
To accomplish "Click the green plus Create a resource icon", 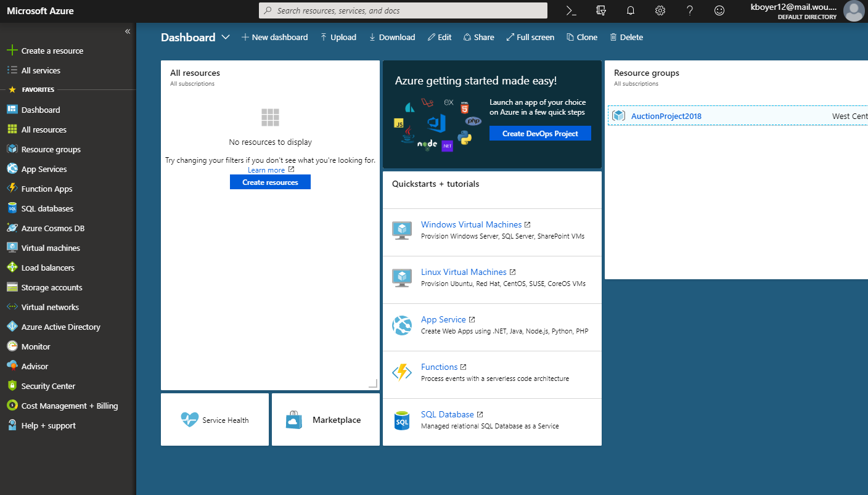I will pyautogui.click(x=12, y=51).
